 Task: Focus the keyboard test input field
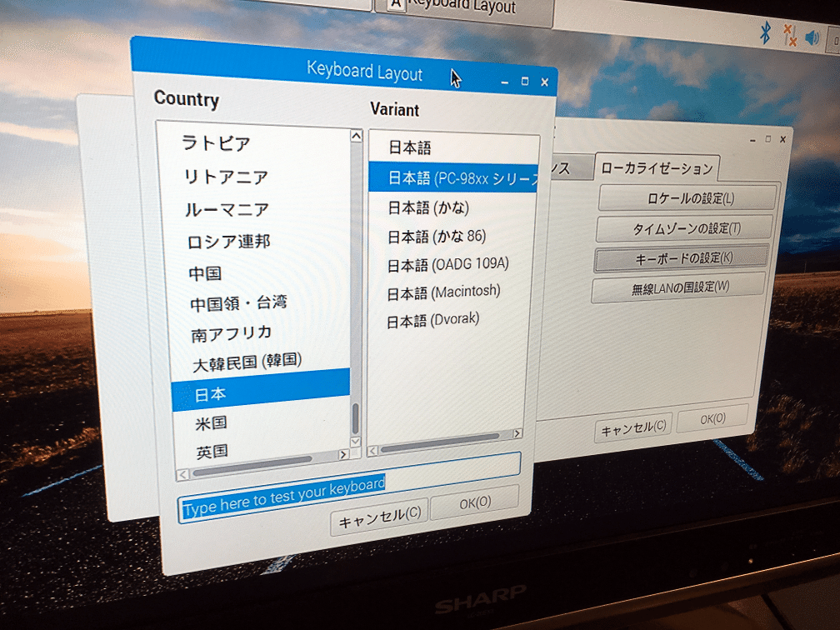pyautogui.click(x=348, y=489)
